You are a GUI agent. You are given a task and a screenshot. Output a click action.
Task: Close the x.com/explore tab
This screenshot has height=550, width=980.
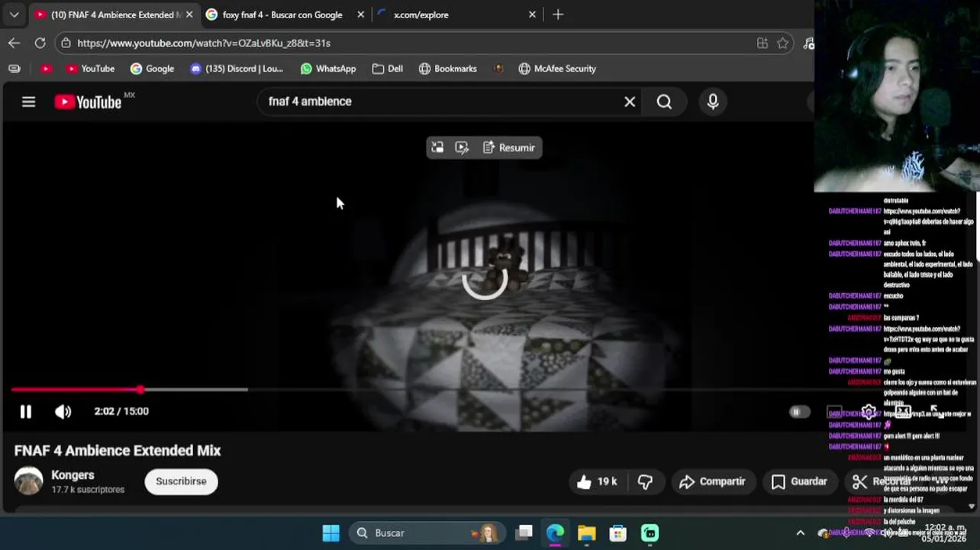(x=532, y=15)
